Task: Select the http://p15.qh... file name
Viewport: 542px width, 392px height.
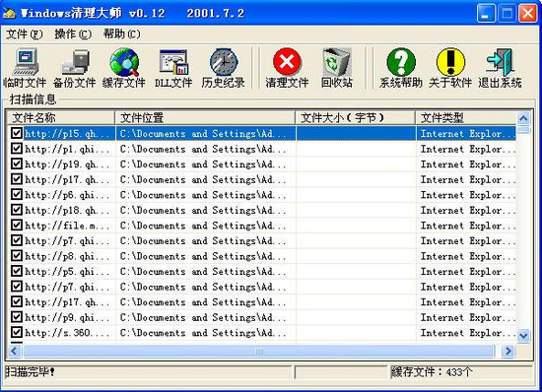Action: [x=66, y=134]
